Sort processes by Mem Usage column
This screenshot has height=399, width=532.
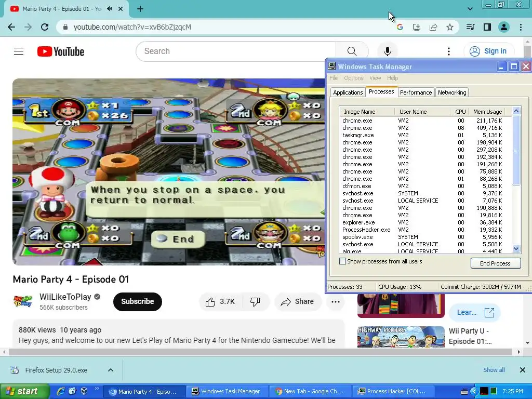pyautogui.click(x=487, y=112)
